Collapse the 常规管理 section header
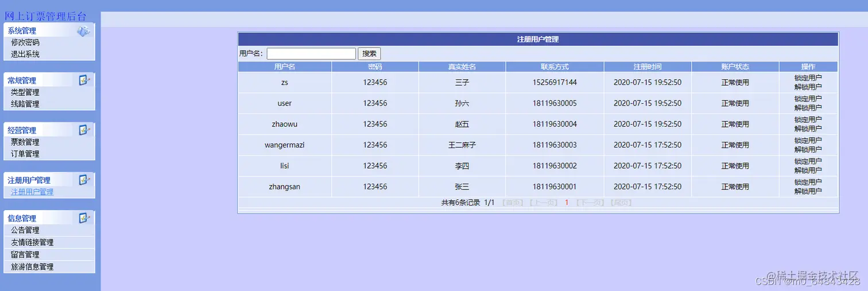Image resolution: width=868 pixels, height=291 pixels. coord(49,80)
